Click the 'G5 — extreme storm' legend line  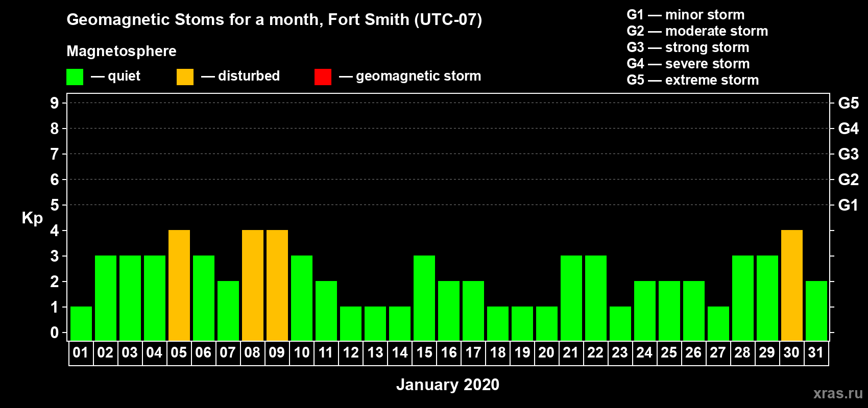(693, 80)
